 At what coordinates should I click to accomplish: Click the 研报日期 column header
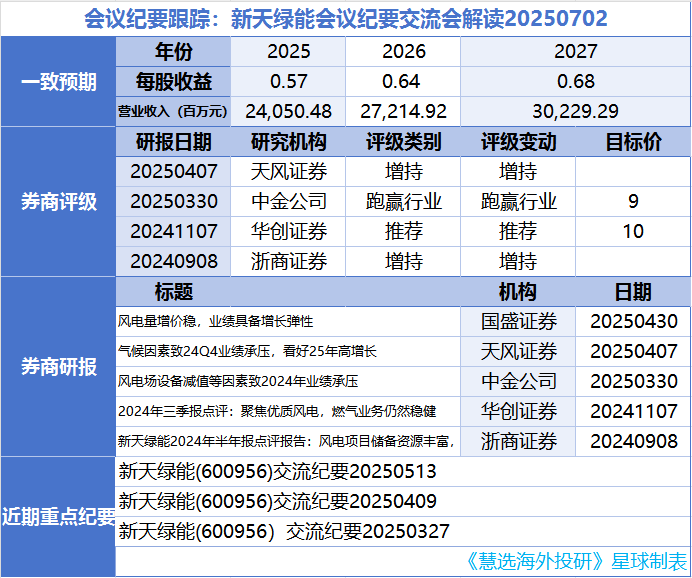pos(173,142)
